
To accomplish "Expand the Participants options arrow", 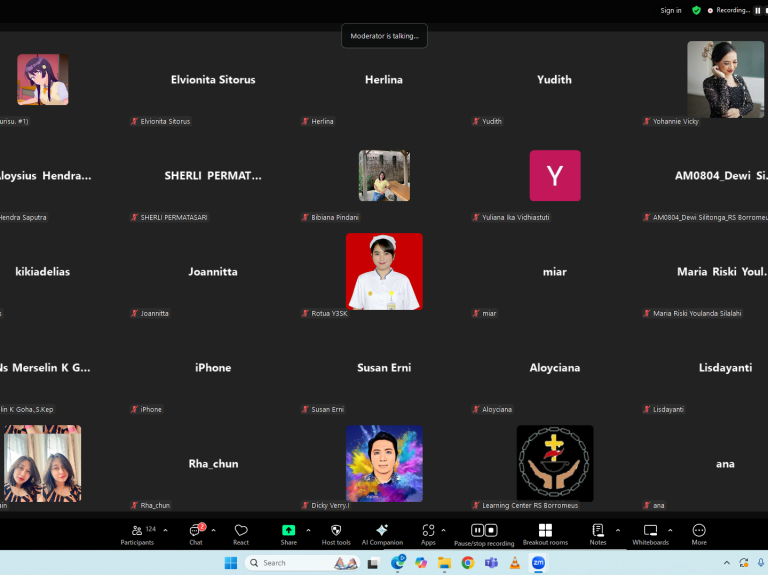I will pos(165,530).
